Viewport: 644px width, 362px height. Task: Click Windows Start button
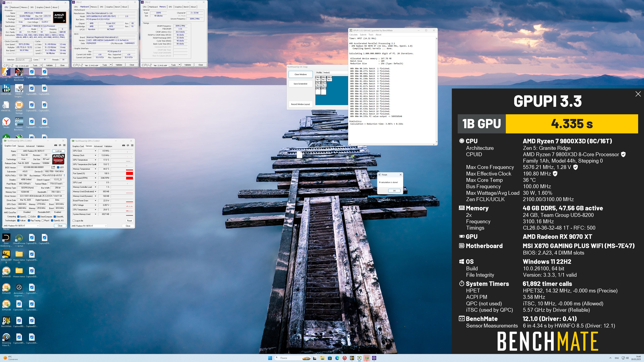(x=270, y=358)
